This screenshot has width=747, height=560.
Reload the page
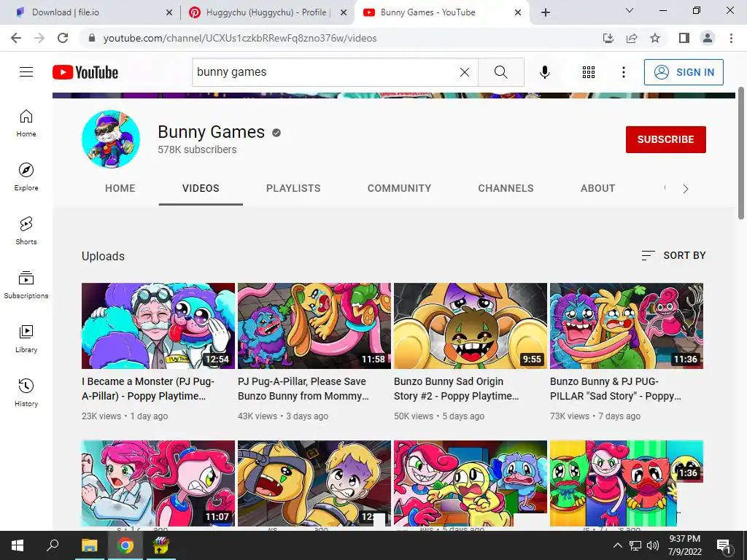pos(63,38)
